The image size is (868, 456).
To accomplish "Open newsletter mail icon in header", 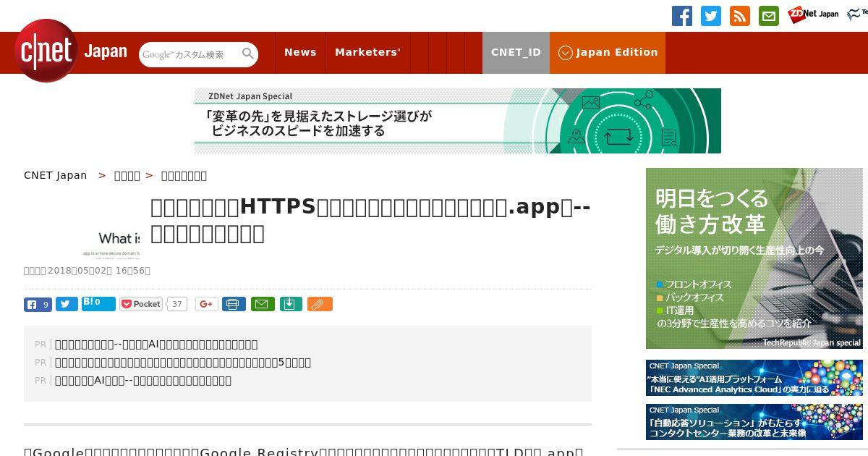I will [769, 16].
